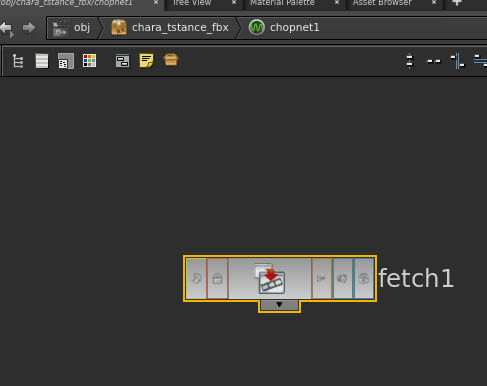
Task: Close the Tree View tab
Action: (234, 3)
